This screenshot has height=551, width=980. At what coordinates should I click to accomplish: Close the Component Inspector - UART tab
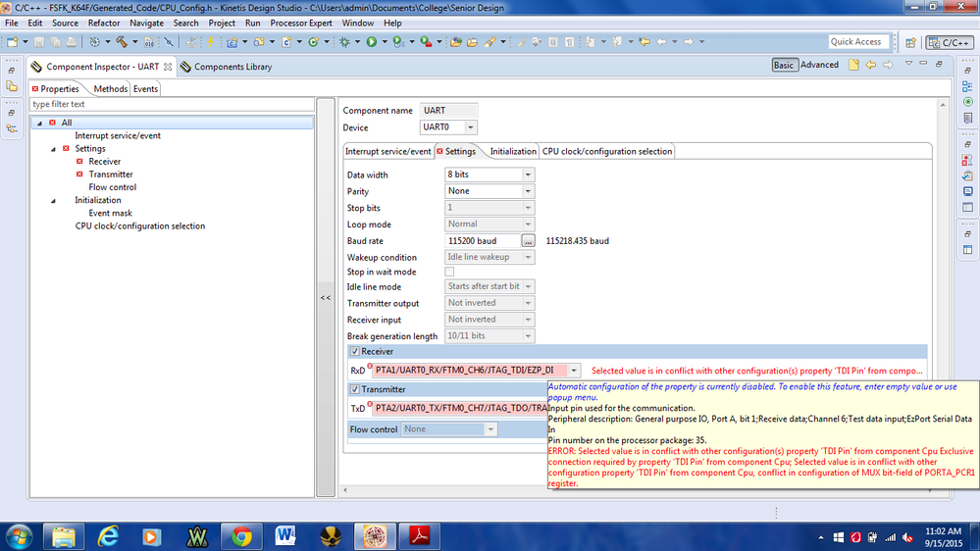pyautogui.click(x=168, y=67)
